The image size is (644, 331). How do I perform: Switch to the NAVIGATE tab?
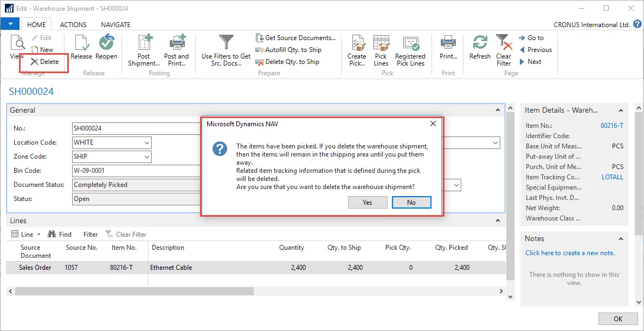(115, 24)
